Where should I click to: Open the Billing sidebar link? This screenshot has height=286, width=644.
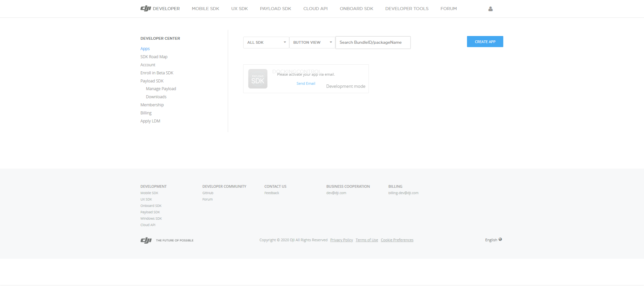click(x=146, y=113)
